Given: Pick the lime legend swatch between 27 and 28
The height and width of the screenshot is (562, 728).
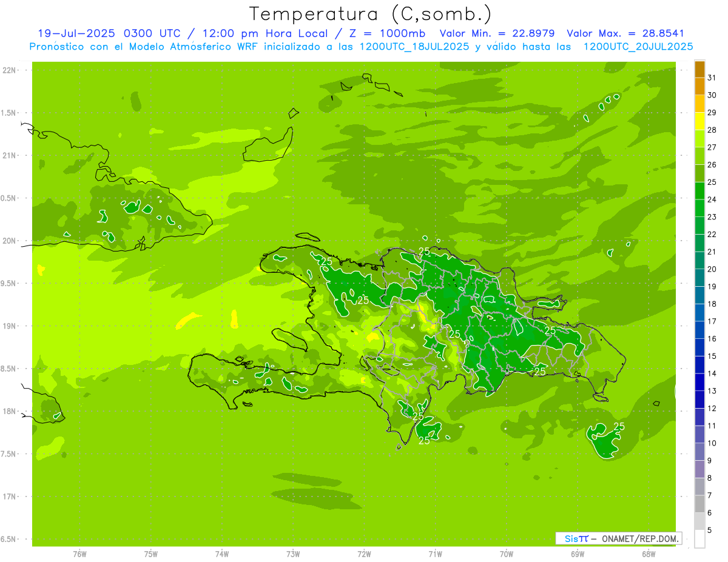Looking at the screenshot, I should pyautogui.click(x=699, y=138).
